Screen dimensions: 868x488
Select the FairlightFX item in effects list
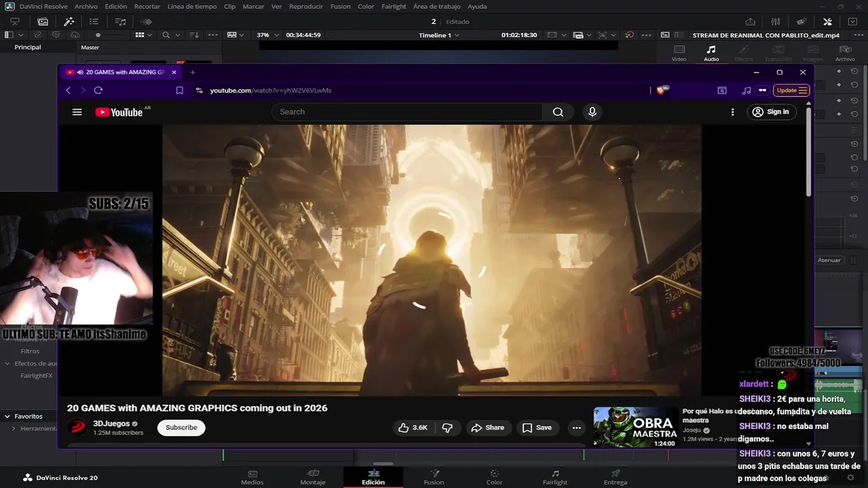click(37, 375)
